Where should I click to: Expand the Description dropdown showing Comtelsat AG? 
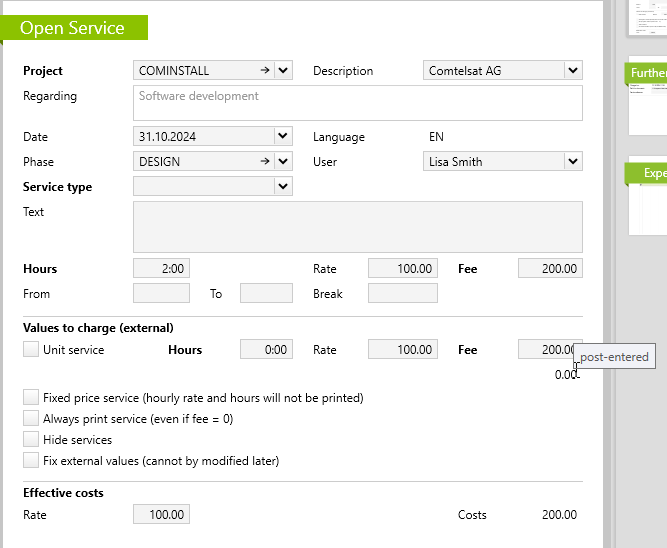point(572,70)
